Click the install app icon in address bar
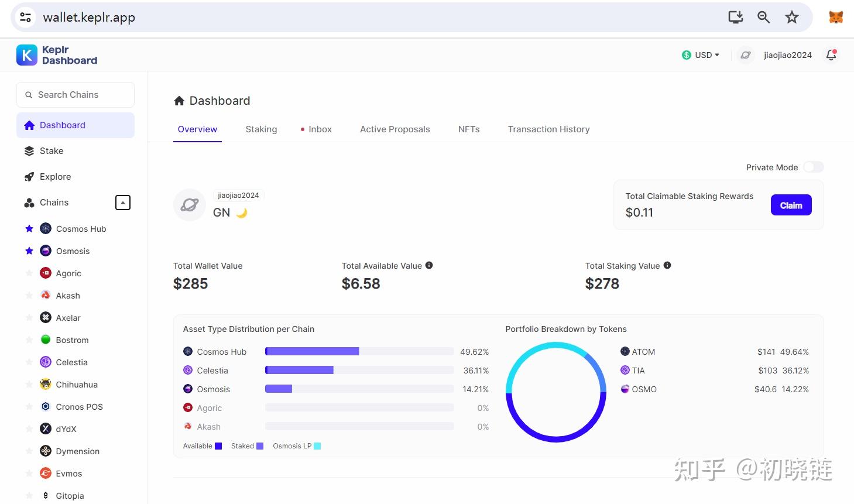The image size is (854, 504). click(x=736, y=18)
